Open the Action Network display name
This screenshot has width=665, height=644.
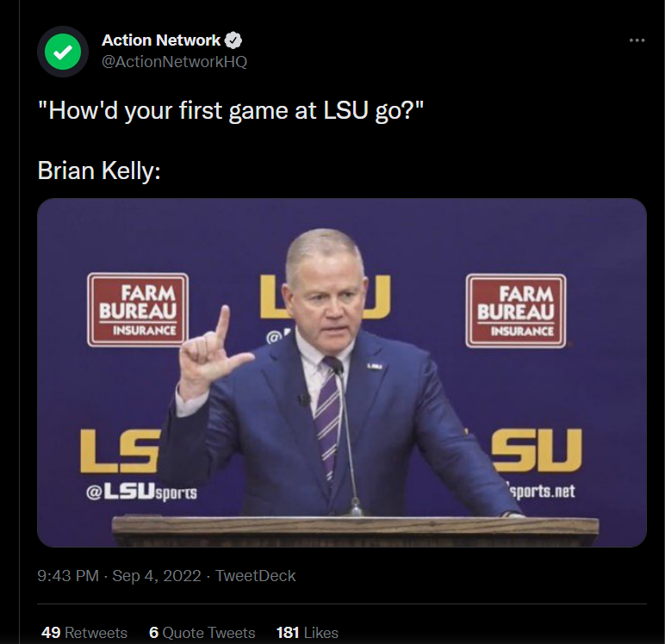(x=161, y=40)
